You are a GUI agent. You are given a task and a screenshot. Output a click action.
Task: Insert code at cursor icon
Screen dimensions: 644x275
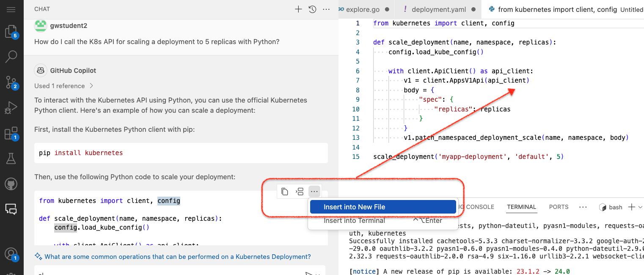point(300,192)
